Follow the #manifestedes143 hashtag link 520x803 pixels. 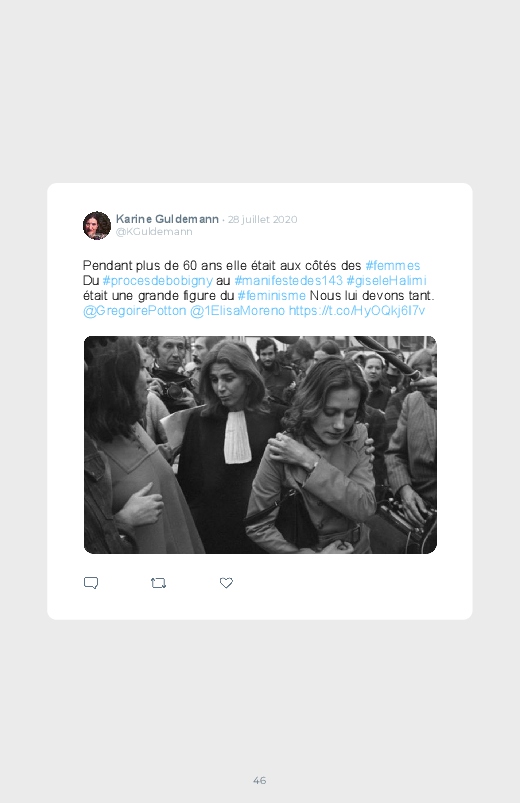288,281
